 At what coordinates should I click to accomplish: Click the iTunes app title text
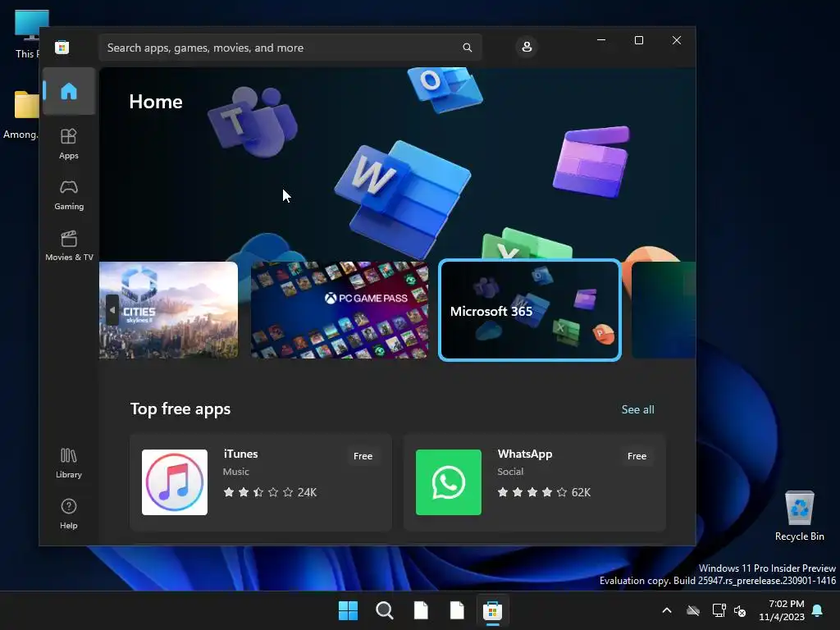pos(240,454)
